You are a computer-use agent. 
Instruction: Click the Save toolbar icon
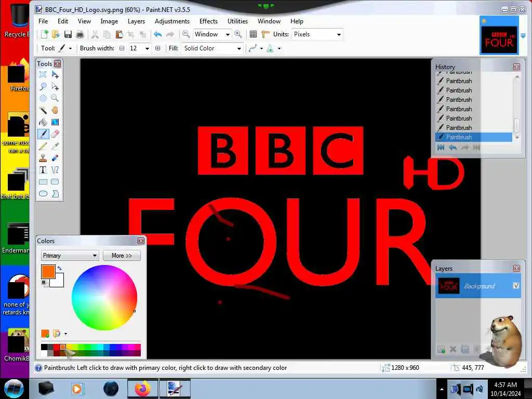[68, 34]
